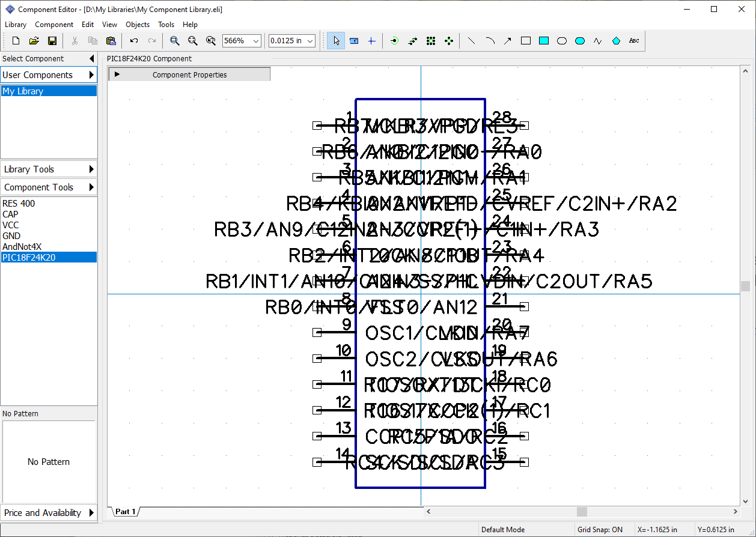Open the grid size 0.0125 in dropdown
Image resolution: width=756 pixels, height=537 pixels.
pyautogui.click(x=310, y=41)
